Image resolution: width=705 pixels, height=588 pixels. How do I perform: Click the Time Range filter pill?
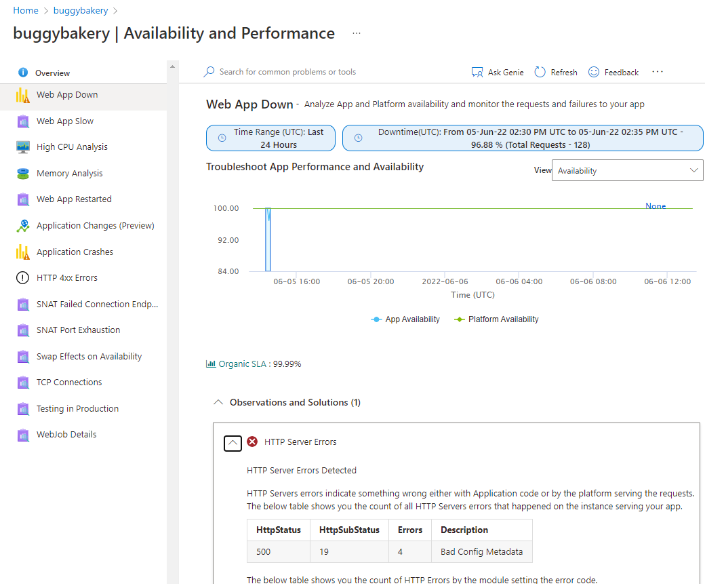[x=270, y=138]
